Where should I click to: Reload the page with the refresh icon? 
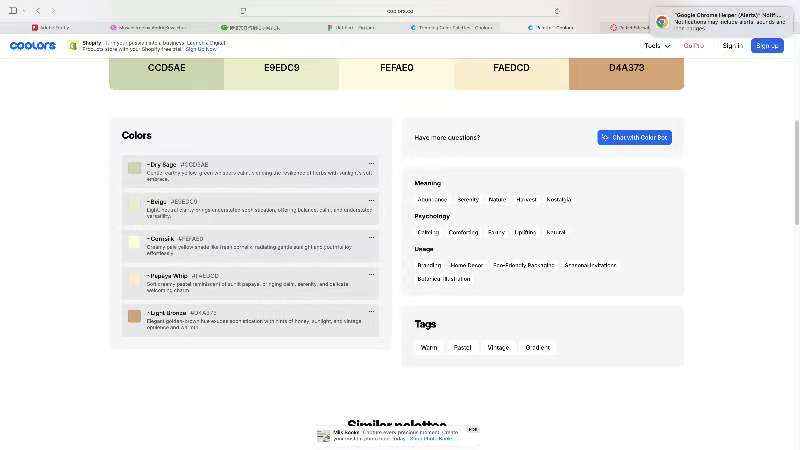click(x=557, y=11)
